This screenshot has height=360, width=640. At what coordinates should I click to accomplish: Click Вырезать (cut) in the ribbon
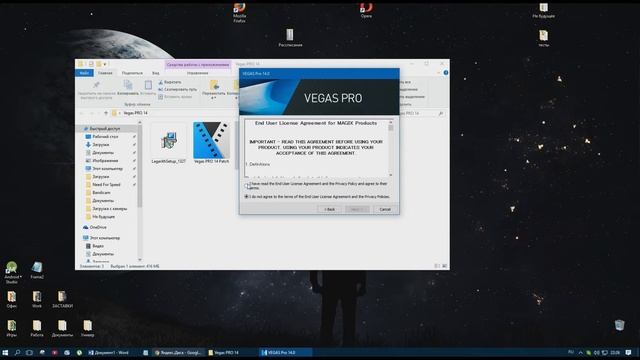pyautogui.click(x=170, y=82)
